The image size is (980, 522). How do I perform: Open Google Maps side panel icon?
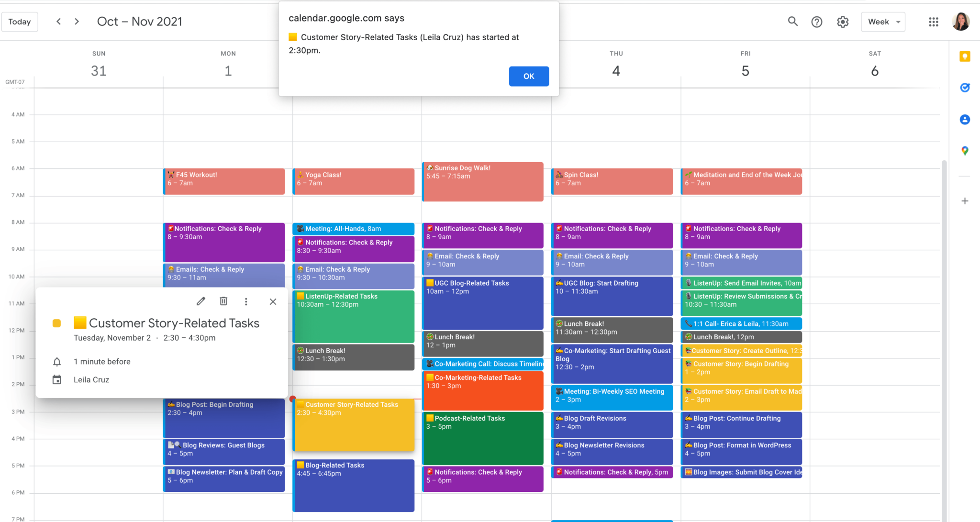point(965,151)
